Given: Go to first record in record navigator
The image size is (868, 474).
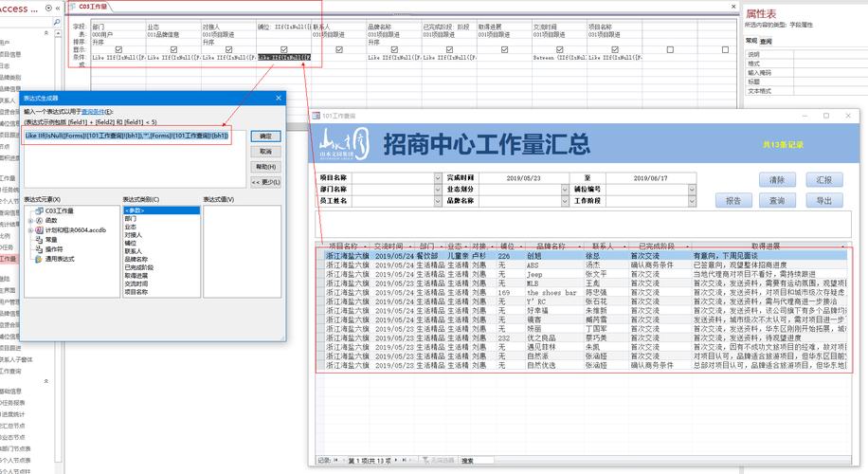Looking at the screenshot, I should 335,460.
